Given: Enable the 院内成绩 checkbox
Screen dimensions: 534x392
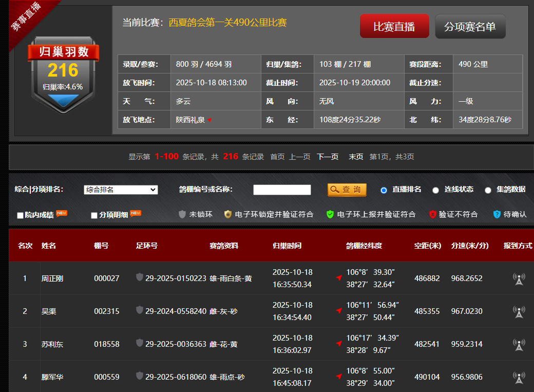Looking at the screenshot, I should click(x=21, y=215).
